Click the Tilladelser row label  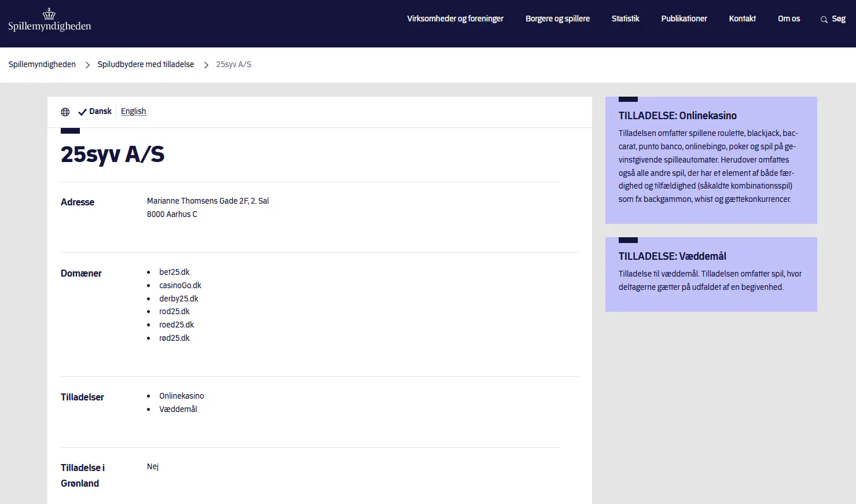tap(82, 397)
